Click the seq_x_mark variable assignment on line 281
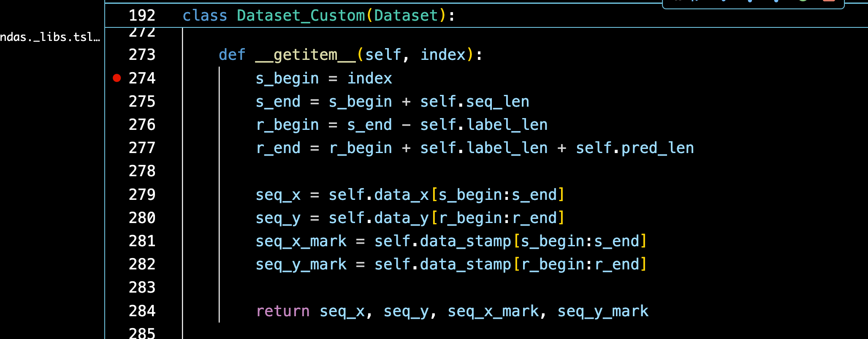This screenshot has height=339, width=868. [x=301, y=241]
